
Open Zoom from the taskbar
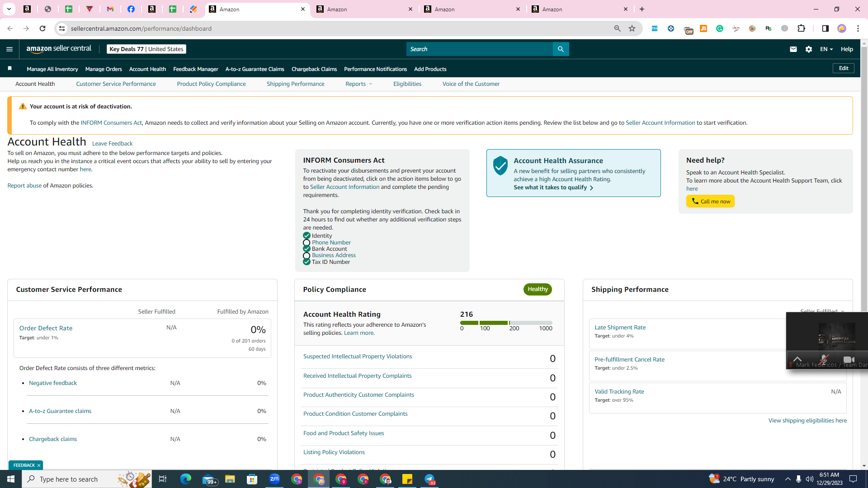pos(274,479)
